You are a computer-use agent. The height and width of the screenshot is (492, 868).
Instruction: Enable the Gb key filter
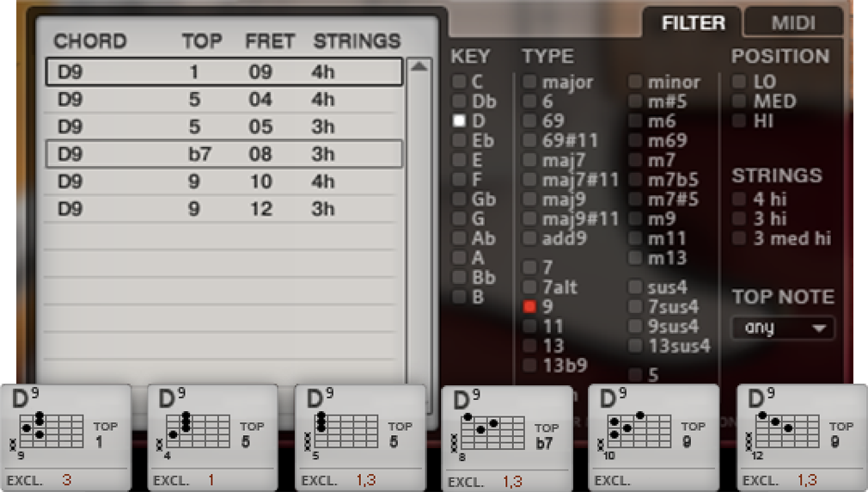pyautogui.click(x=460, y=200)
